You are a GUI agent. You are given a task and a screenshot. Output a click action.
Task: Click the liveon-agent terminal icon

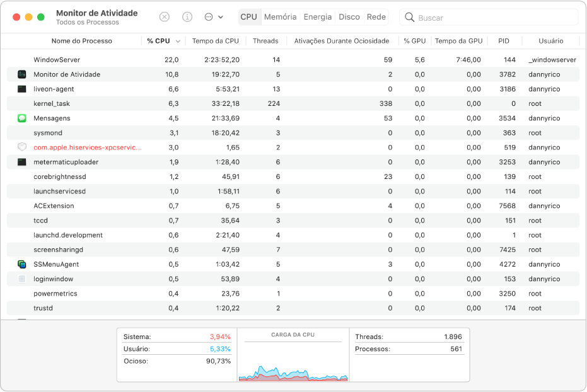tap(22, 89)
